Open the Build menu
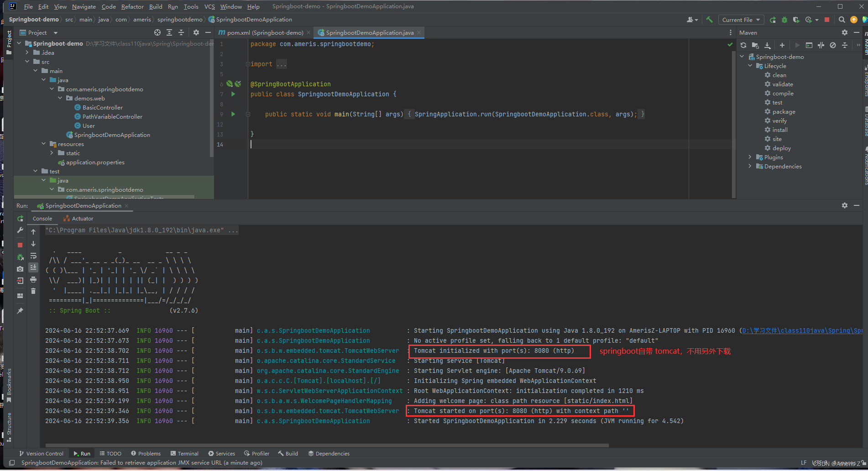 tap(156, 6)
